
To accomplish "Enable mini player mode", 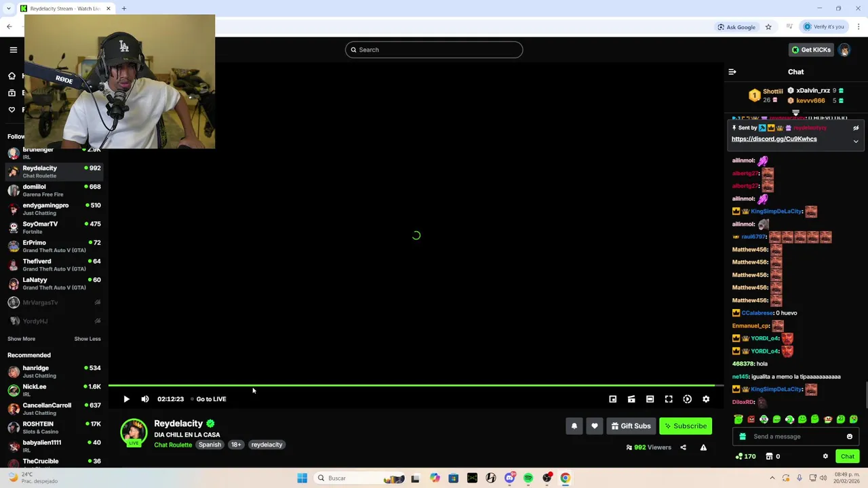I will (613, 399).
